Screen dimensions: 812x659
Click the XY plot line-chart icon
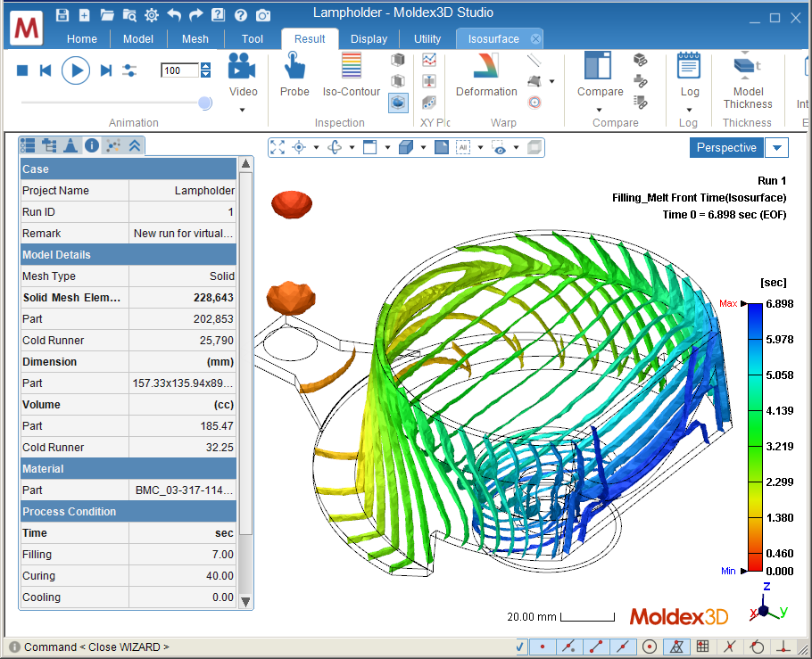click(x=429, y=60)
